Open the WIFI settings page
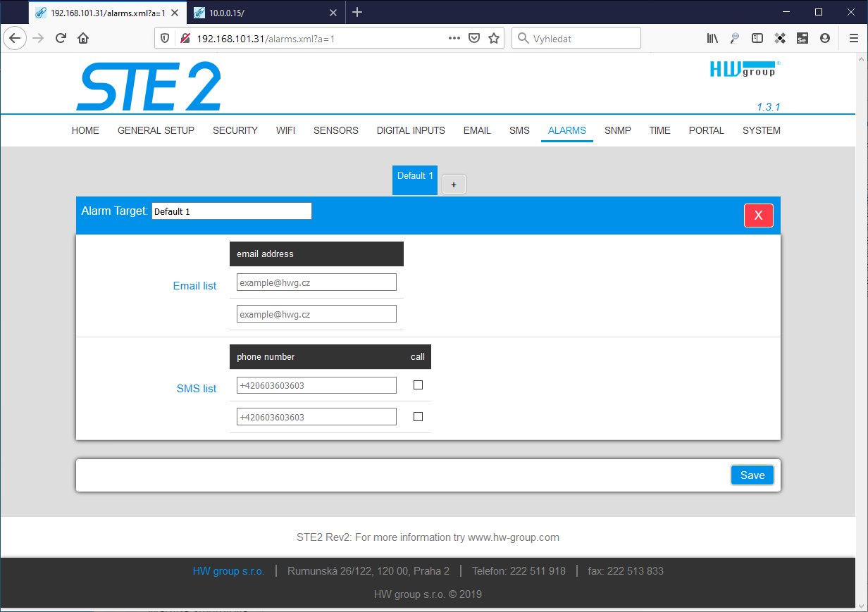The height and width of the screenshot is (612, 868). (285, 130)
